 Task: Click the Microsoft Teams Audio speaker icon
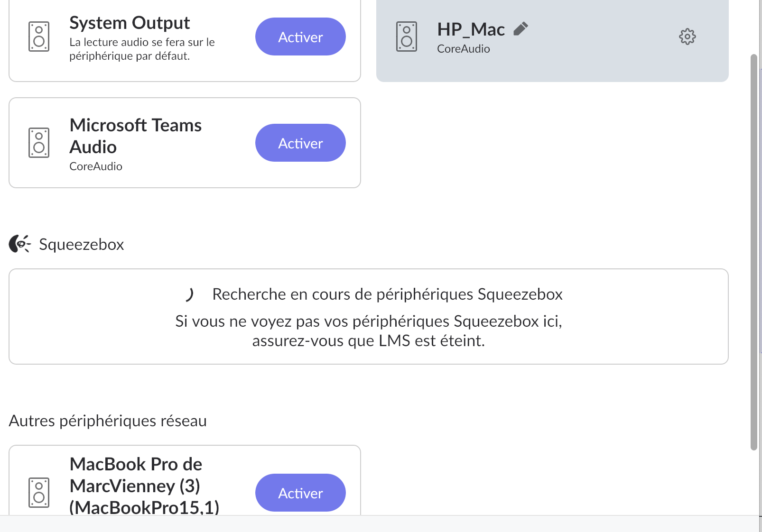(x=39, y=143)
